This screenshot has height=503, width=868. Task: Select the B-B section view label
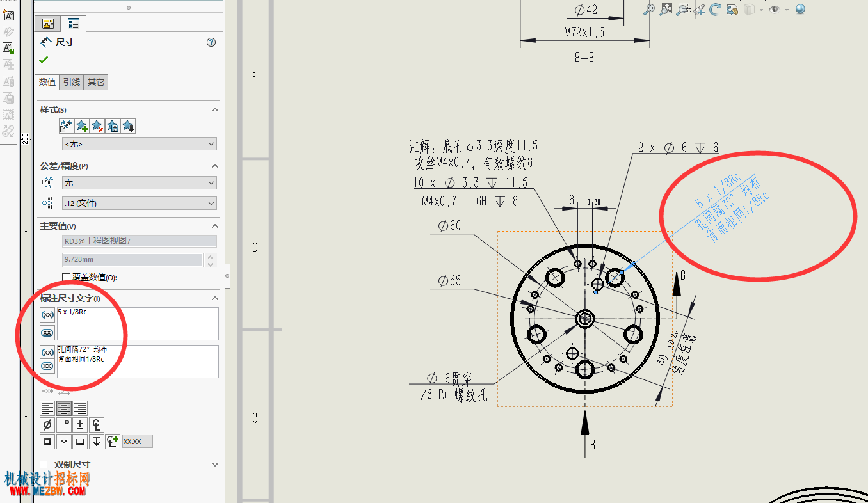click(x=584, y=58)
